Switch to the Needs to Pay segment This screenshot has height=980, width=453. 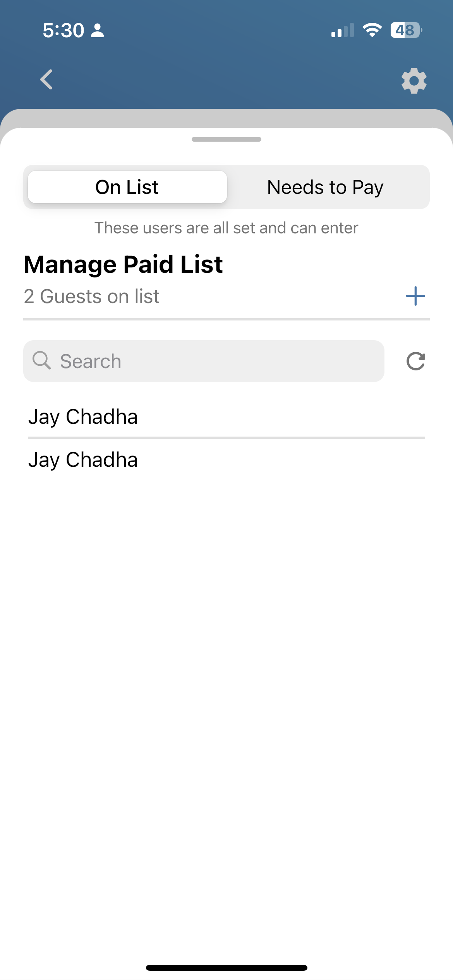325,187
